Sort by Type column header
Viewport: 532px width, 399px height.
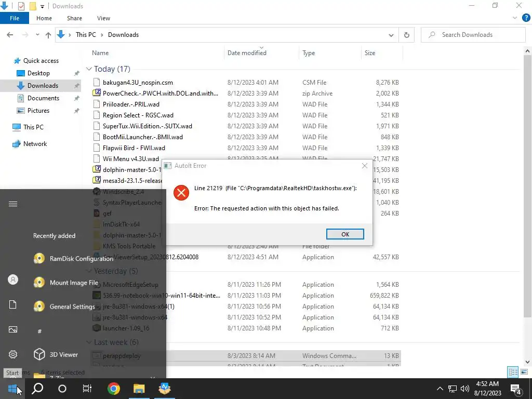tap(309, 53)
